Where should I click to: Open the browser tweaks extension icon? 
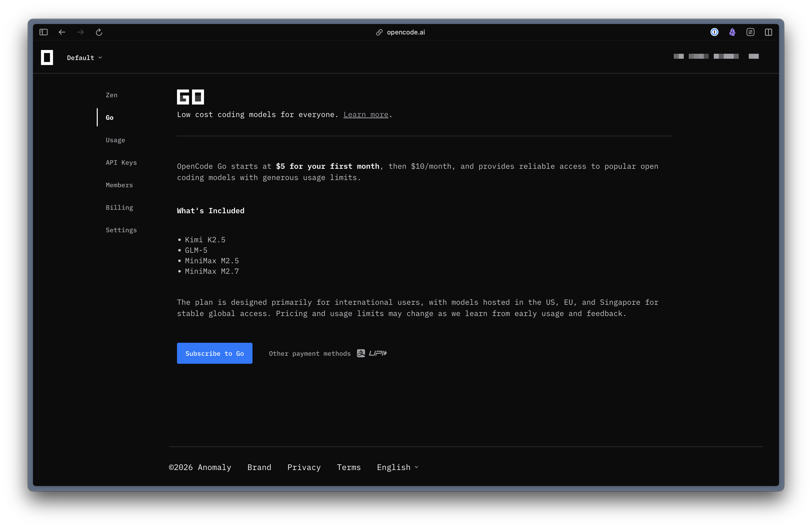coord(750,32)
